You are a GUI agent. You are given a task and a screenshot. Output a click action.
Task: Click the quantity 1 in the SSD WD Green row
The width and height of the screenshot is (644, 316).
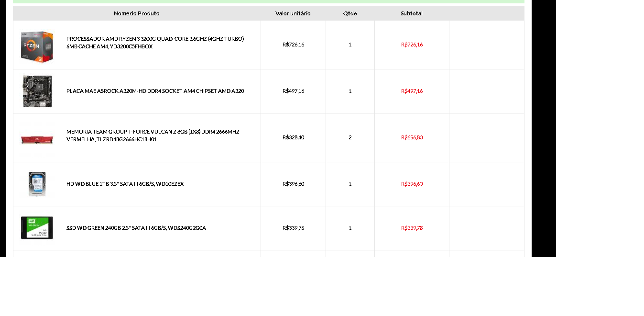pyautogui.click(x=350, y=228)
